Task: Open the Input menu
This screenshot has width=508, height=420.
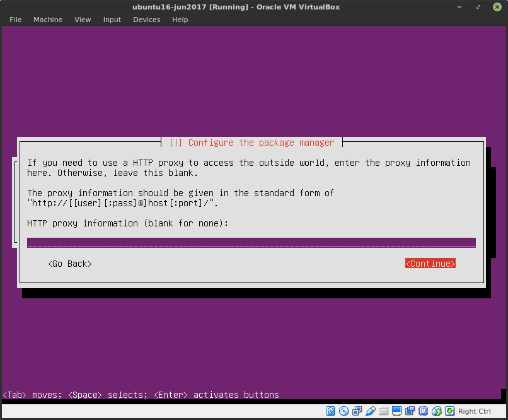Action: [x=112, y=20]
